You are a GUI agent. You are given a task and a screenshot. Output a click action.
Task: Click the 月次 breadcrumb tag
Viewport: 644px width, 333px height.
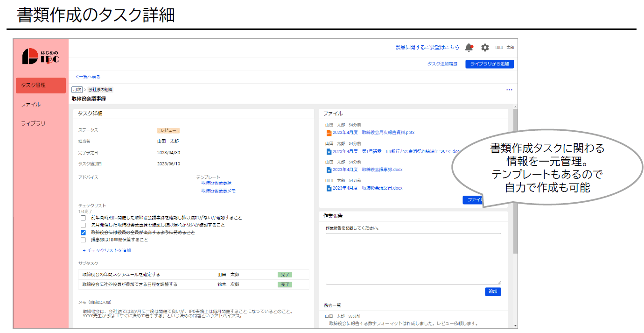pyautogui.click(x=77, y=89)
